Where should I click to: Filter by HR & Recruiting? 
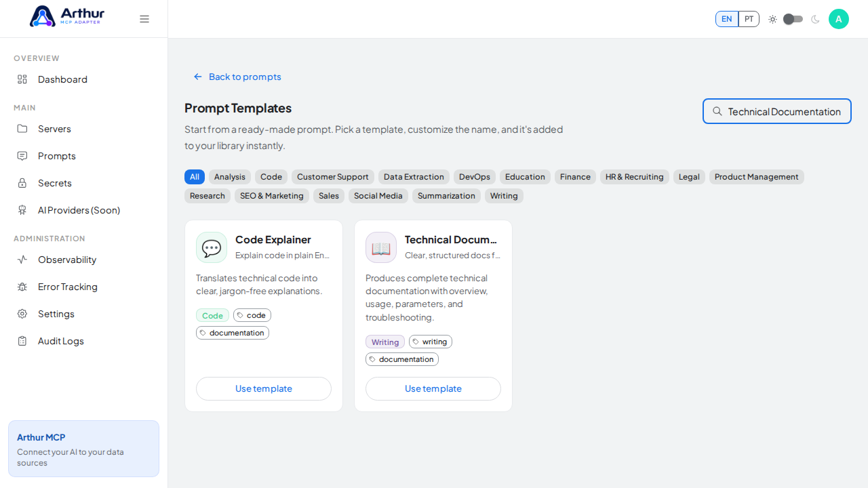pos(635,177)
